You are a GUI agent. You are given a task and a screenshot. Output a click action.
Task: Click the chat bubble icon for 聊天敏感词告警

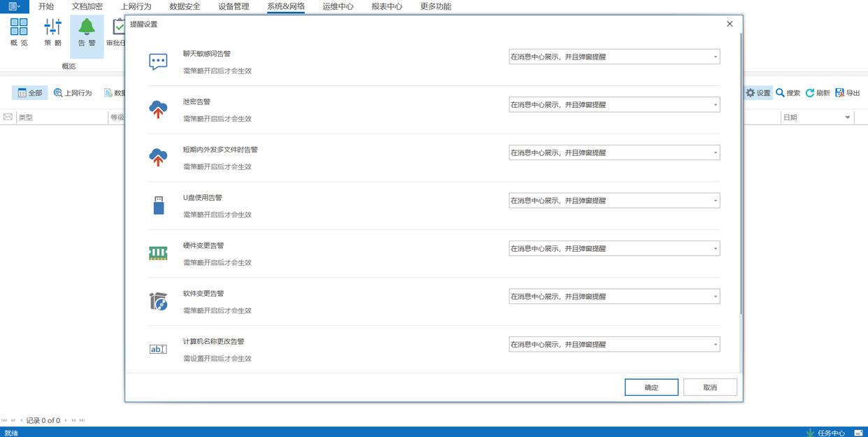(158, 62)
